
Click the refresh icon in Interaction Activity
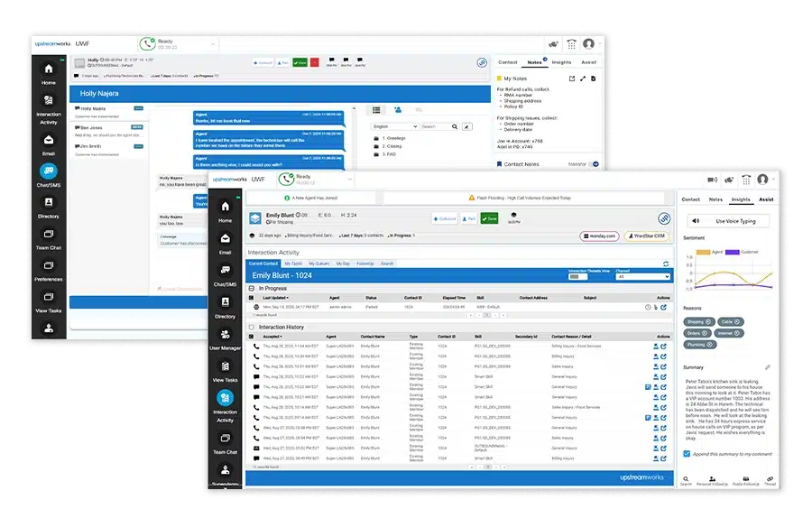pos(666,264)
